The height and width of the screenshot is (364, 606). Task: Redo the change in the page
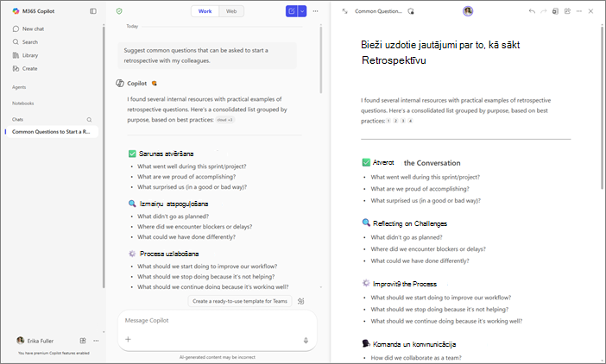pos(543,11)
